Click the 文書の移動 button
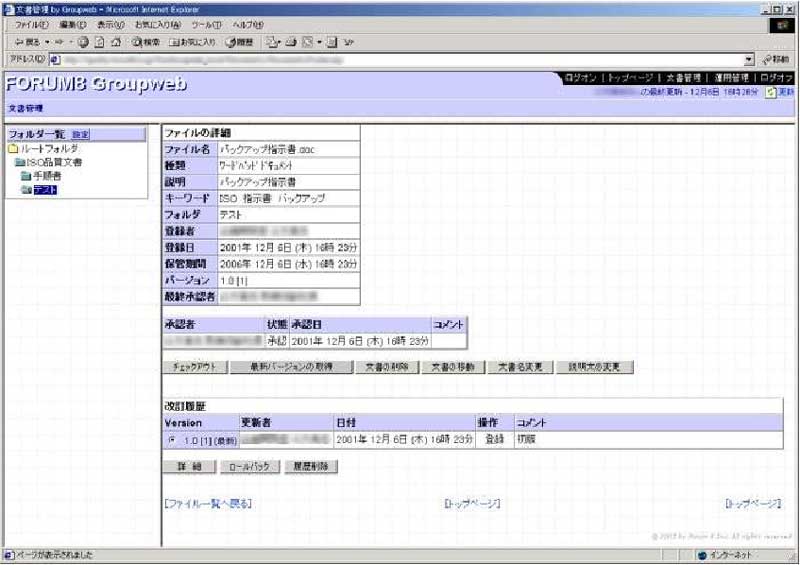This screenshot has width=800, height=565. (453, 367)
